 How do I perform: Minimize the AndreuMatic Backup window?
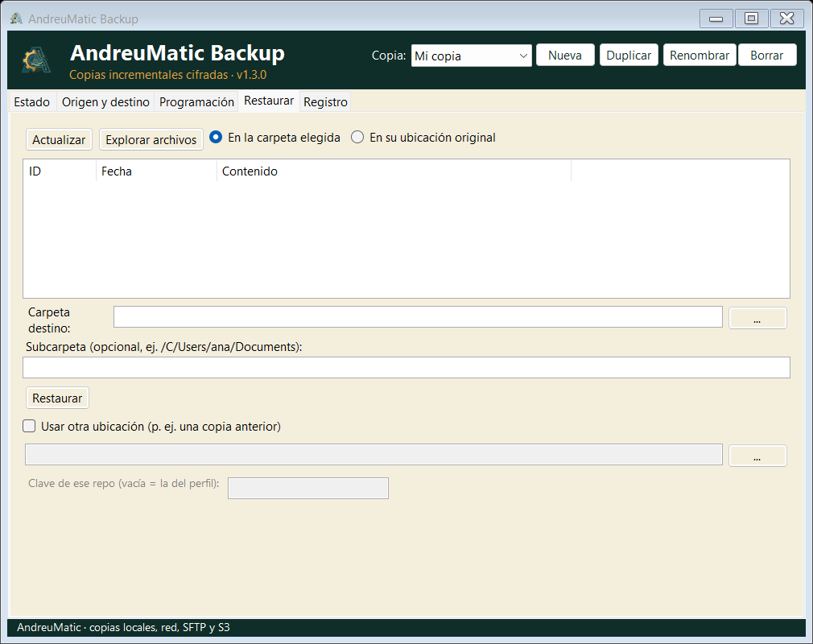pyautogui.click(x=716, y=19)
